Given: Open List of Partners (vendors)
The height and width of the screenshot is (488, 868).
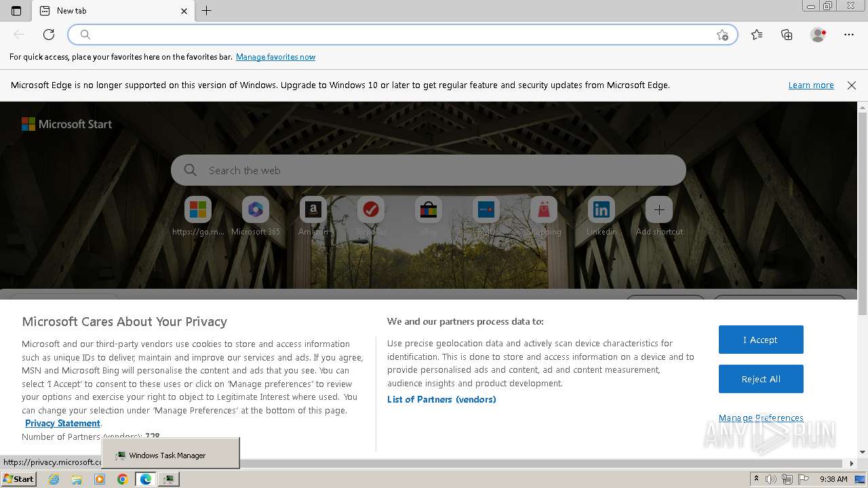Looking at the screenshot, I should coord(441,399).
